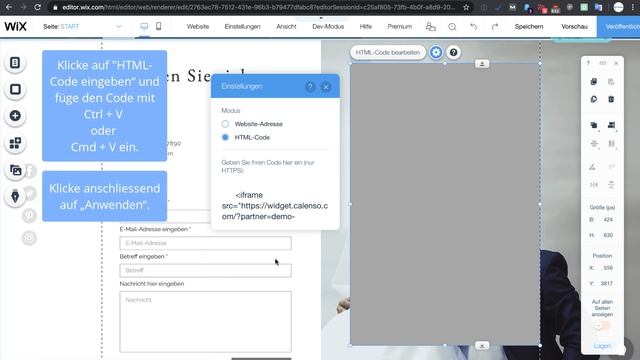Open the Website menu
Image resolution: width=640 pixels, height=360 pixels.
(x=198, y=27)
